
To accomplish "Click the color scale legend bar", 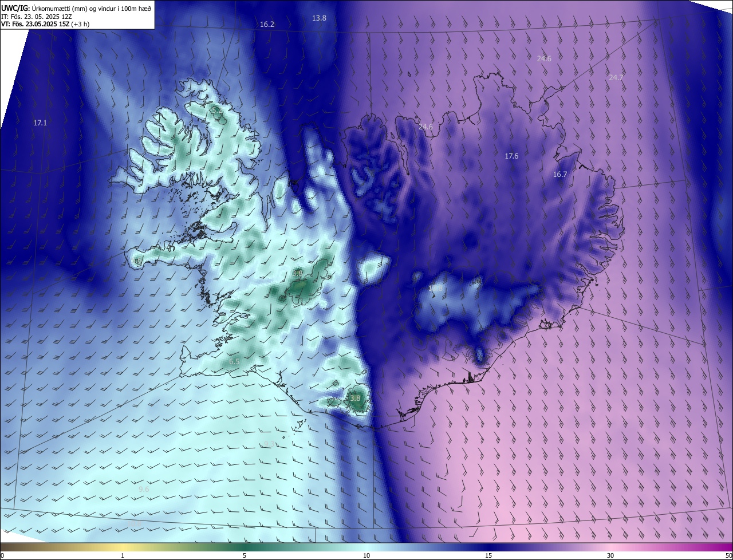I will tap(366, 547).
